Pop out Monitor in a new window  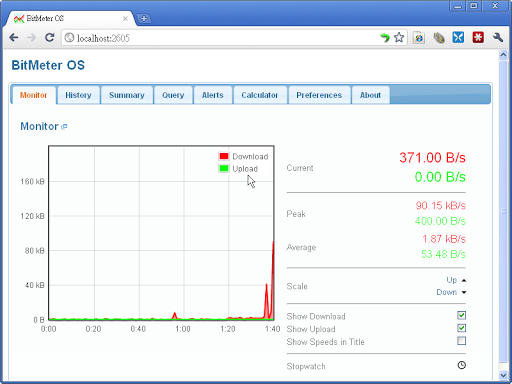65,126
